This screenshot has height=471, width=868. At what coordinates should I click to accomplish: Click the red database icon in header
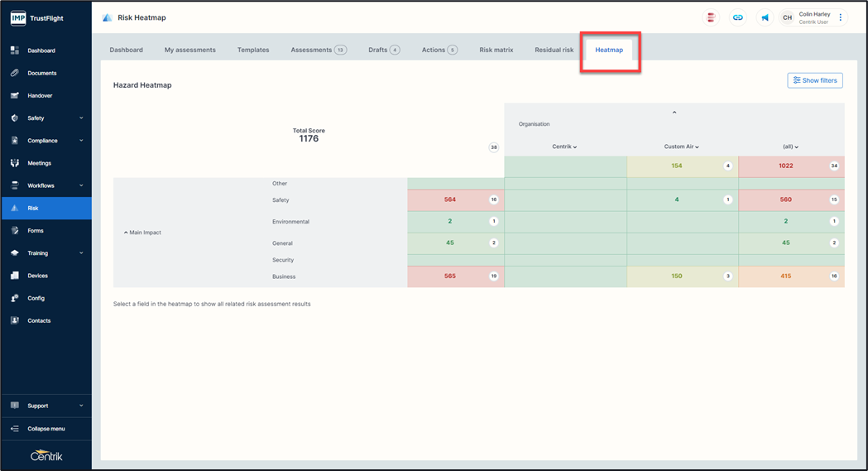[711, 17]
